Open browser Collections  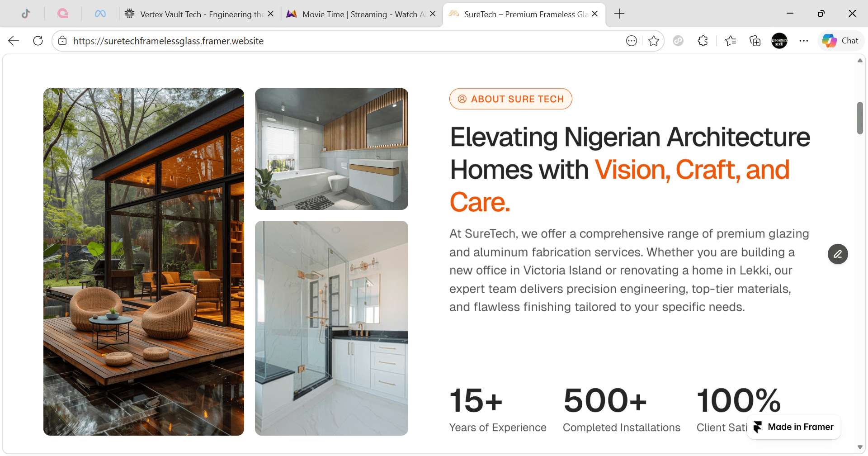(x=755, y=41)
